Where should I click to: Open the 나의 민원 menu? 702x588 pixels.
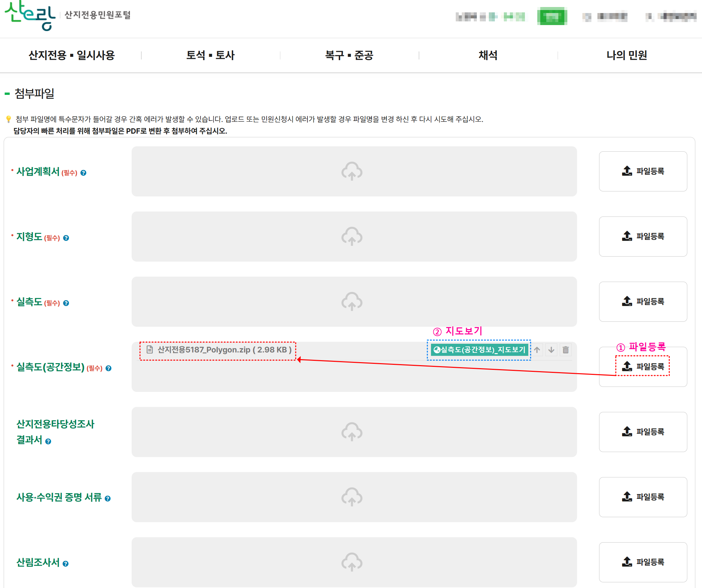(626, 56)
